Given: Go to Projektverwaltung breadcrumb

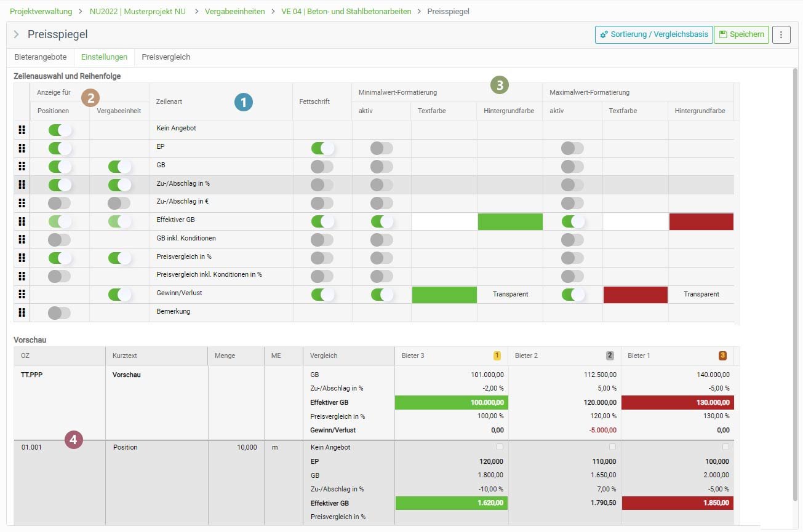Looking at the screenshot, I should click(x=41, y=11).
